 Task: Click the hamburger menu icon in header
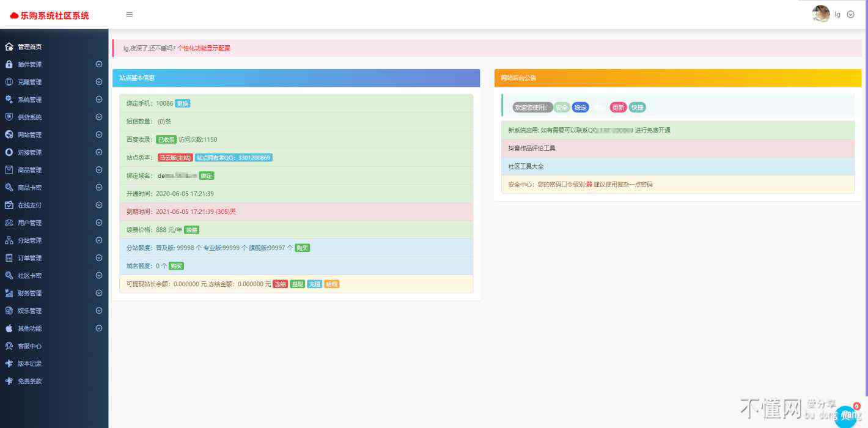(130, 15)
